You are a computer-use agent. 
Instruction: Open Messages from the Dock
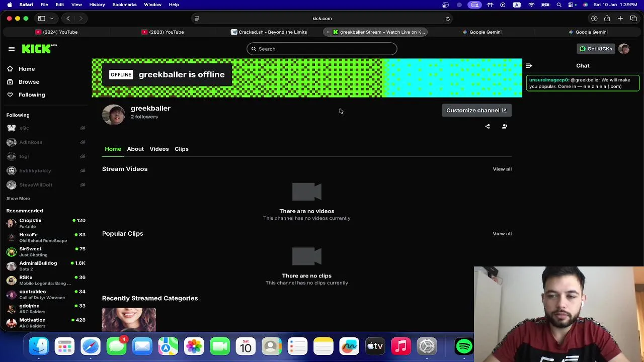click(116, 346)
